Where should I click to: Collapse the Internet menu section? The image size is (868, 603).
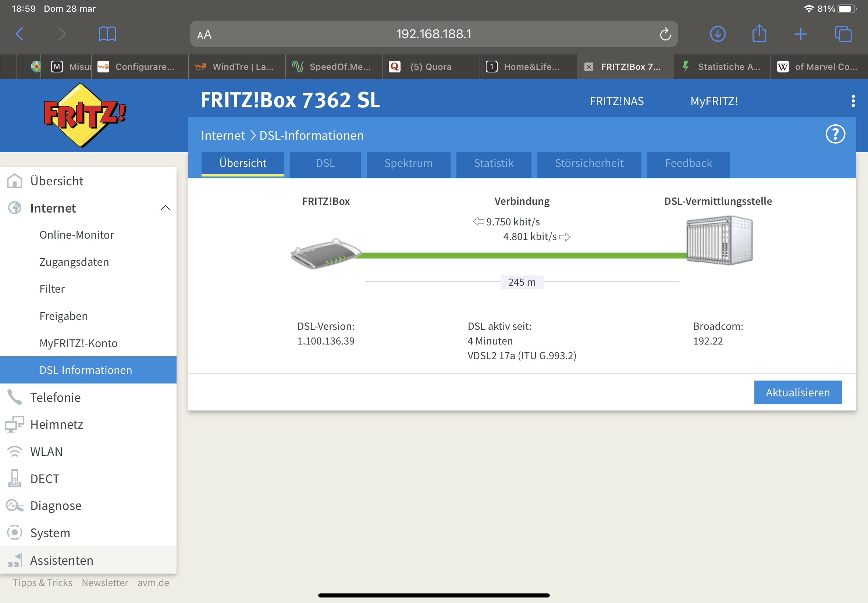165,208
